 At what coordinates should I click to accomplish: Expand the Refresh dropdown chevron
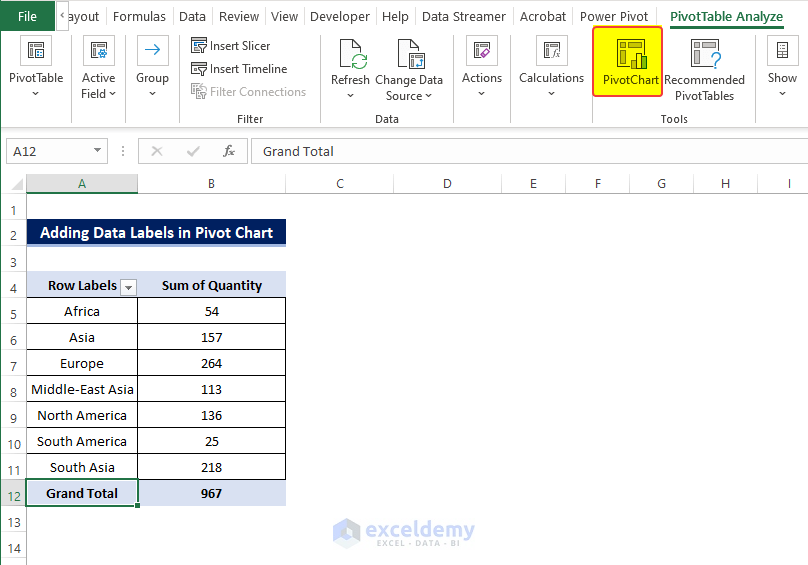[x=350, y=95]
